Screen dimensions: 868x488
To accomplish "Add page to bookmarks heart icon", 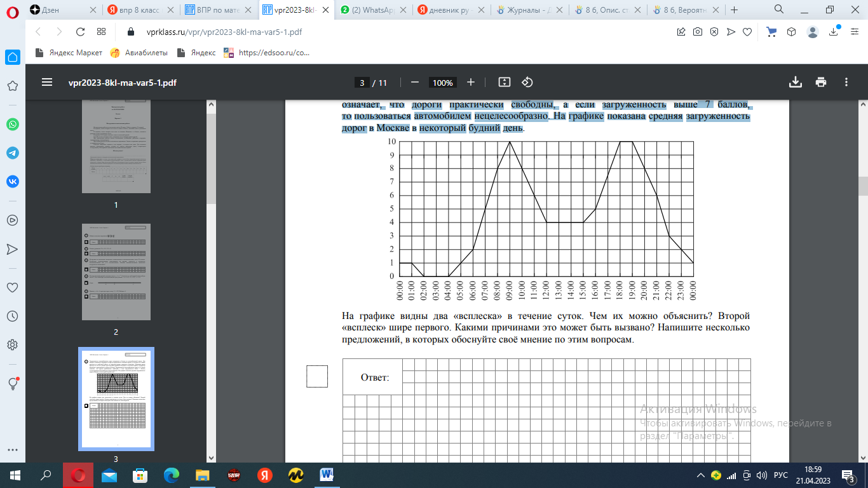I will click(x=747, y=32).
